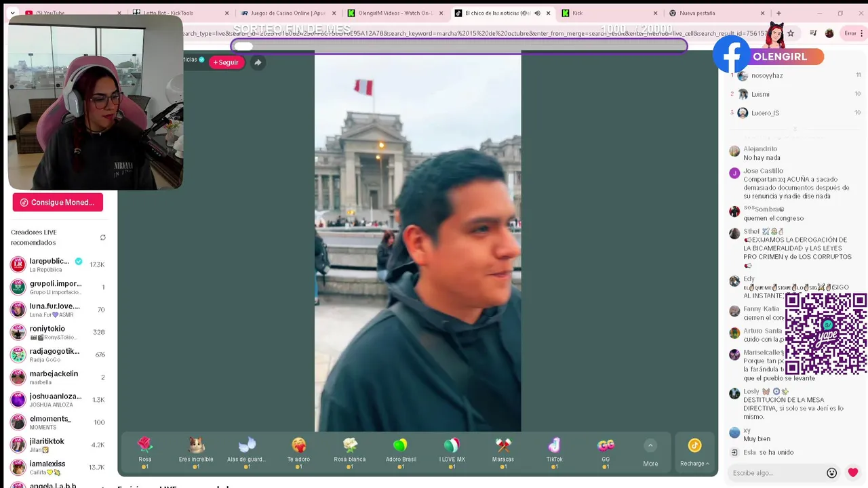Open the Recharge coins menu

(694, 453)
